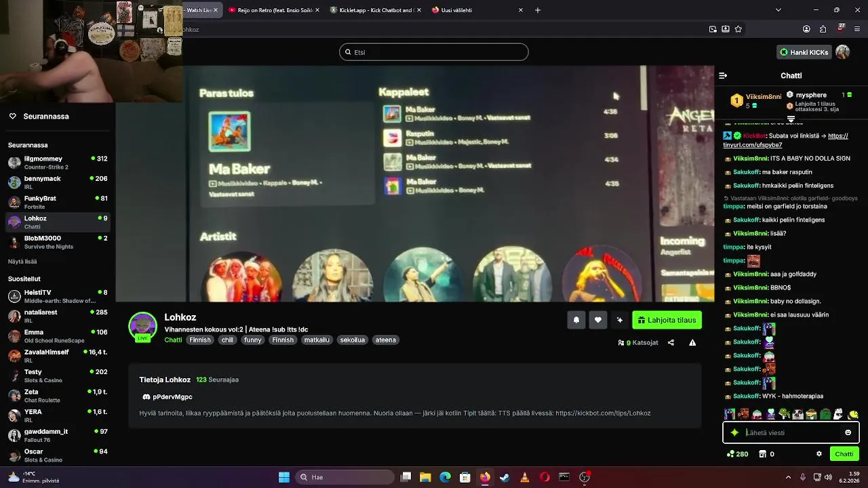Open the bennymack channel in sidebar

pyautogui.click(x=58, y=182)
